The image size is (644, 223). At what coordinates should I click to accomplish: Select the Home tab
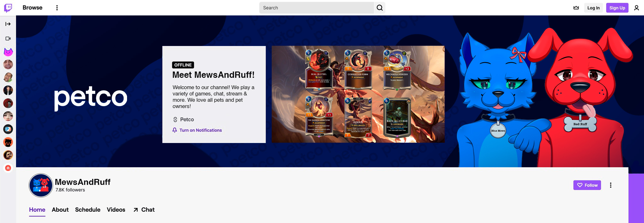tap(37, 210)
